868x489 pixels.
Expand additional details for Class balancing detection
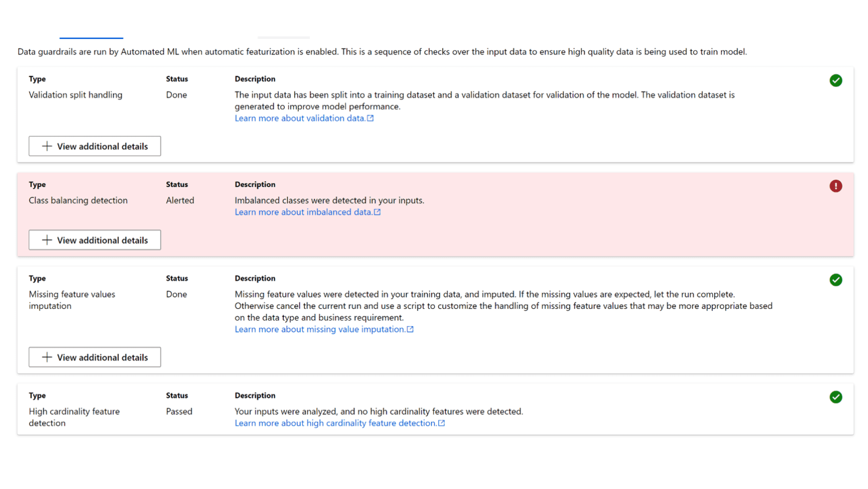[x=95, y=240]
